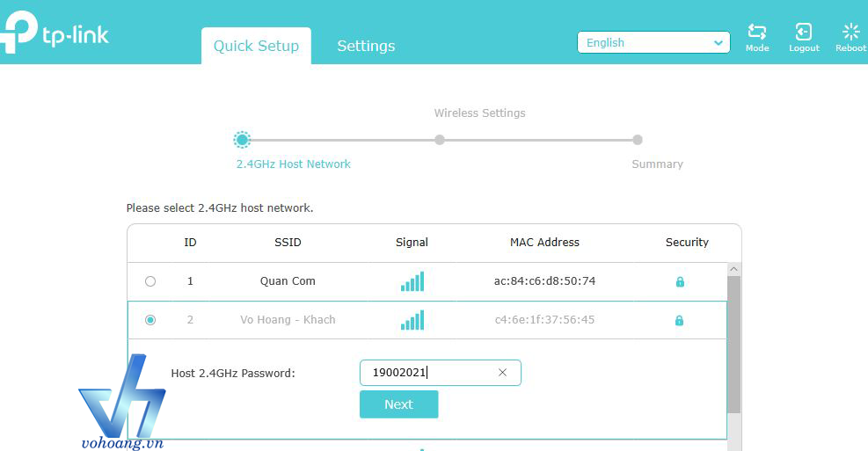Click MAC address c4:6e:1f:37:56:45
Image resolution: width=868 pixels, height=451 pixels.
point(544,320)
